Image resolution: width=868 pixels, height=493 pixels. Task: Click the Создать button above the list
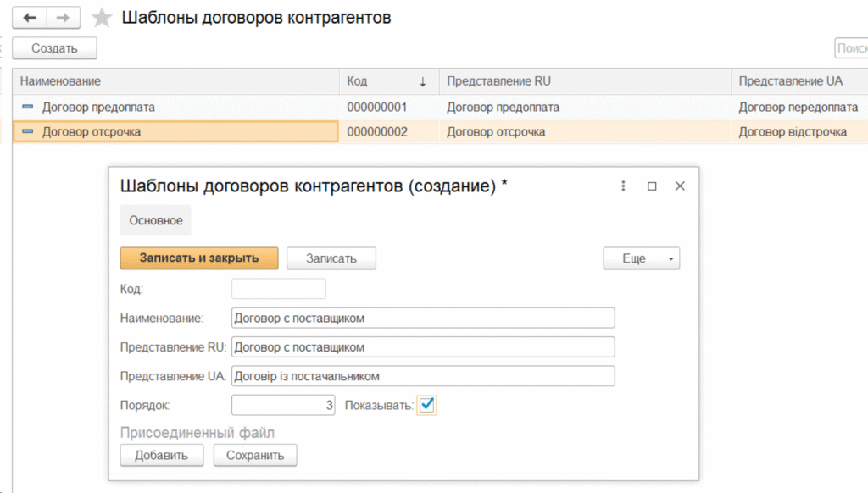click(54, 48)
